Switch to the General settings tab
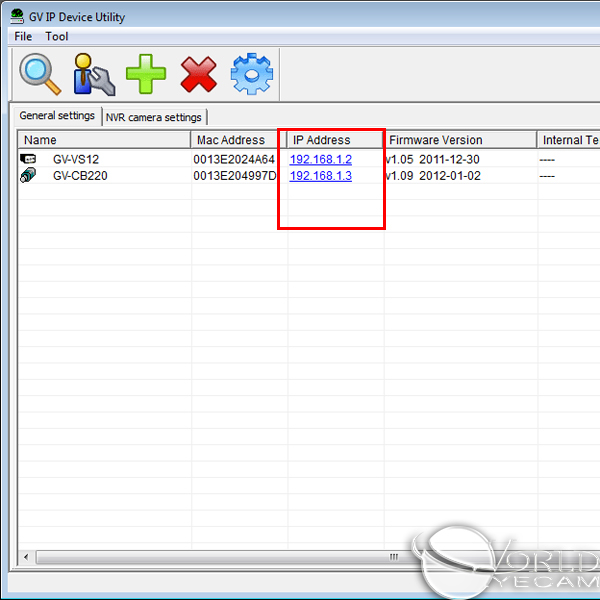Viewport: 600px width, 600px height. tap(57, 116)
